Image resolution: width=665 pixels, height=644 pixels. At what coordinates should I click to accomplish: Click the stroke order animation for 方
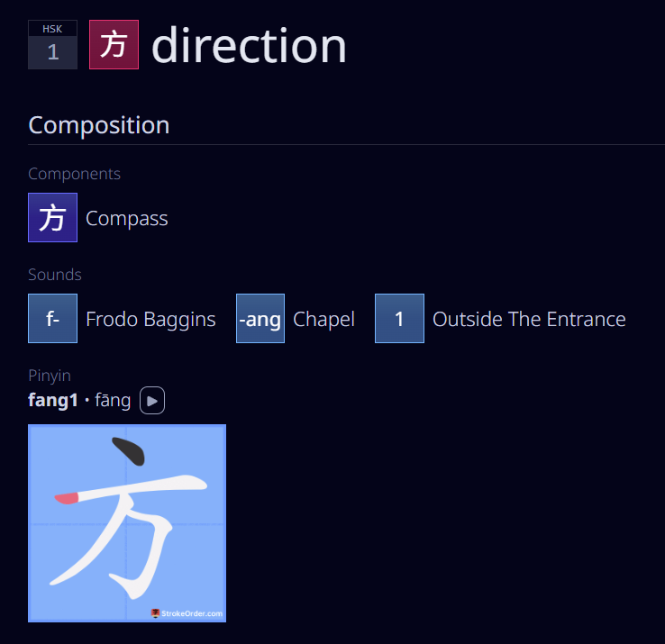[127, 522]
